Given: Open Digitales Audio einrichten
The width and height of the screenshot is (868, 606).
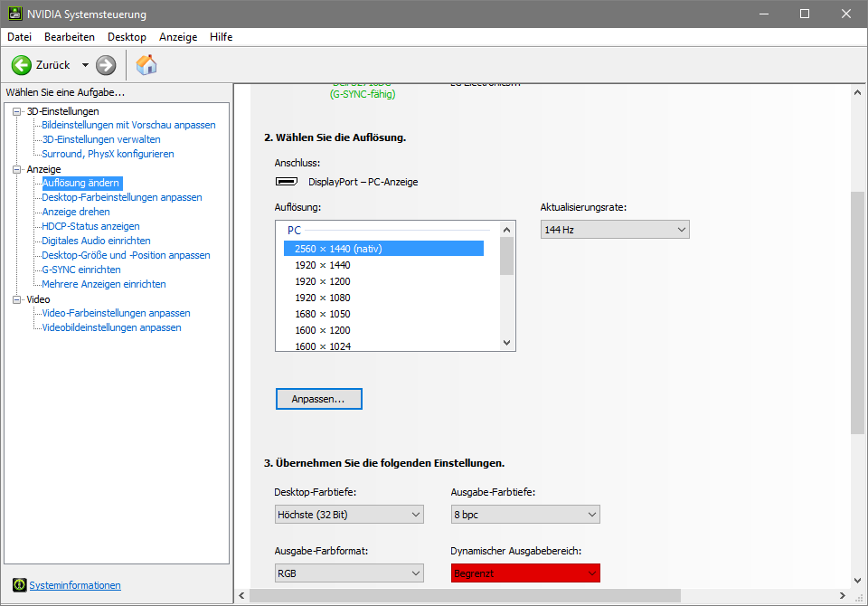Looking at the screenshot, I should tap(97, 241).
